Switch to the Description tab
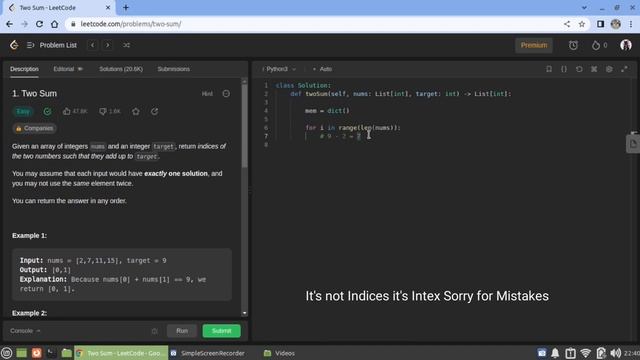Viewport: 640px width, 360px height. (24, 69)
